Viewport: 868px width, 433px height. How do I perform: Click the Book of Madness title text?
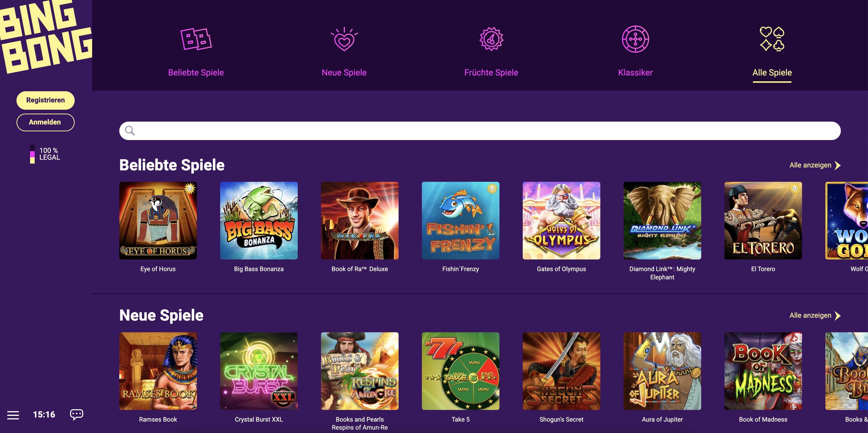tap(763, 419)
